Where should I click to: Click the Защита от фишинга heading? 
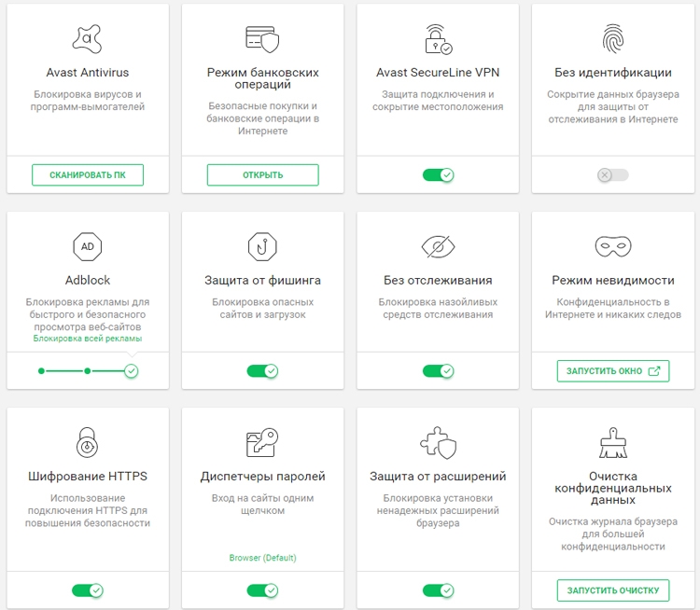pos(262,280)
